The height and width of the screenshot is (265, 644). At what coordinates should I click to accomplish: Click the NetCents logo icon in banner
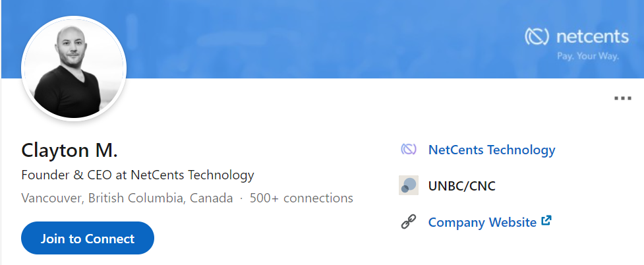tap(537, 36)
